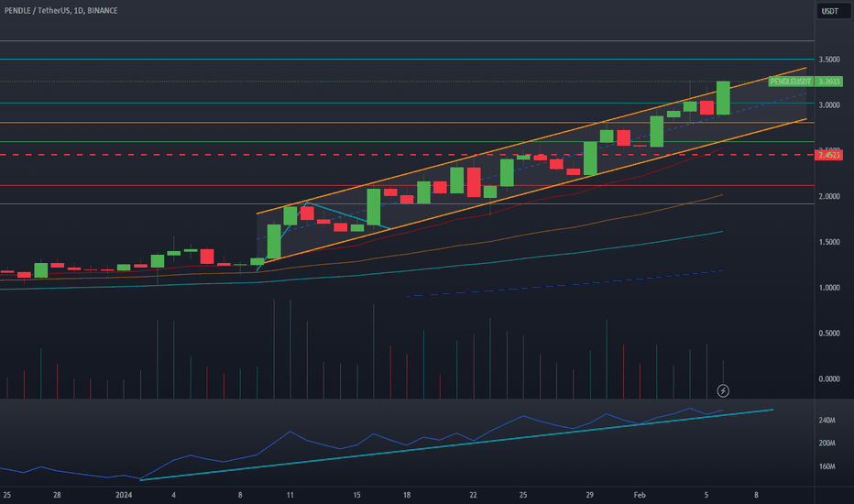Viewport: 854px width, 504px height.
Task: Click the 0.0000 price axis value
Action: (829, 378)
